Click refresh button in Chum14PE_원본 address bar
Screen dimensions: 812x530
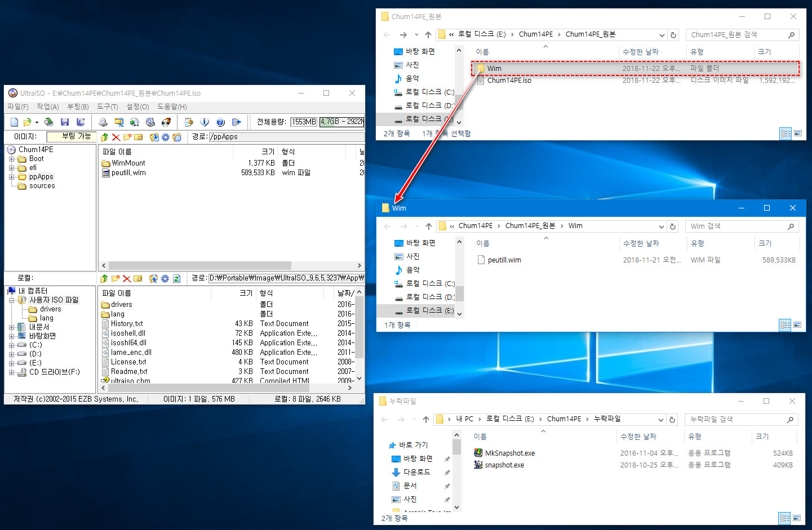coord(673,35)
